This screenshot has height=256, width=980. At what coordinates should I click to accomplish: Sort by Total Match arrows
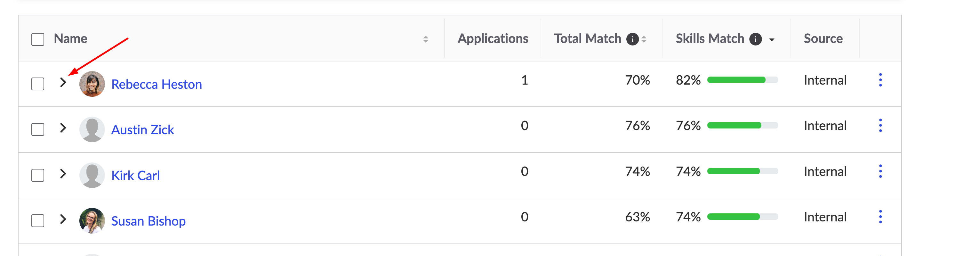[644, 39]
